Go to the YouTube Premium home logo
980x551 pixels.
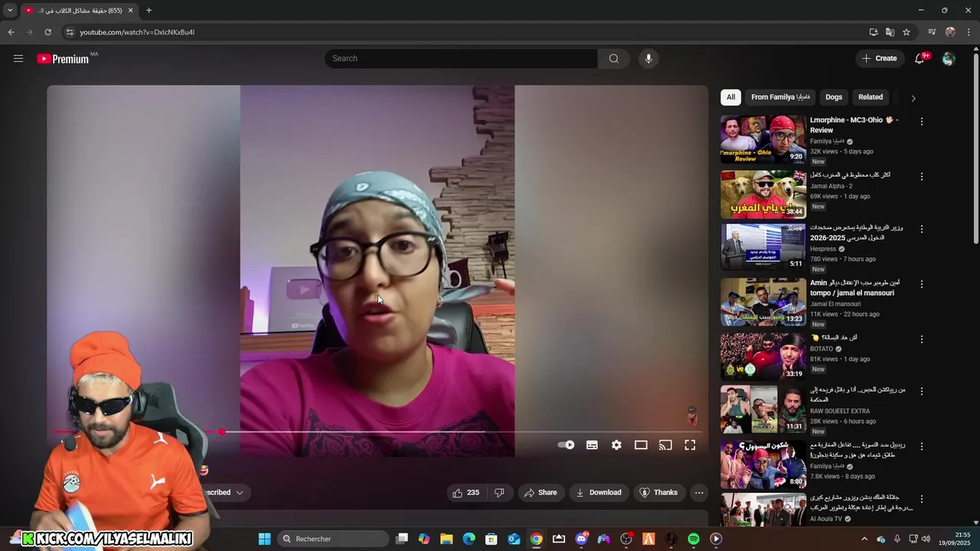pyautogui.click(x=64, y=59)
